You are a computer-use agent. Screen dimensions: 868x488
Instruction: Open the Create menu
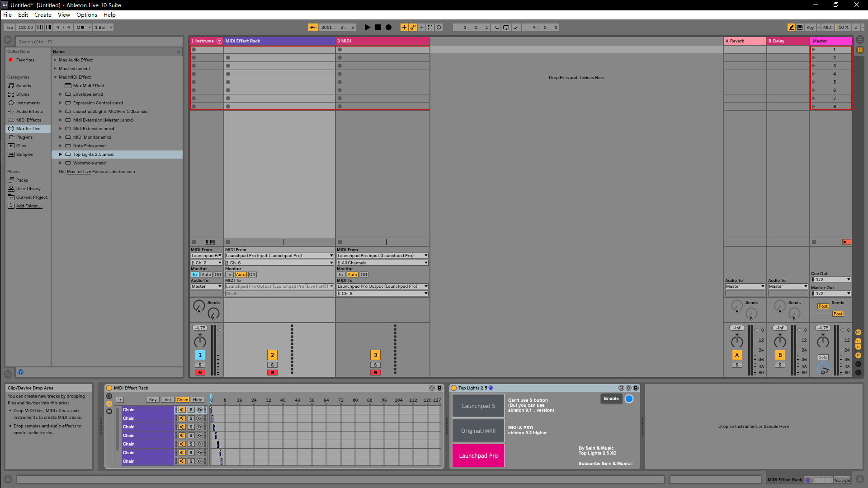pyautogui.click(x=42, y=15)
